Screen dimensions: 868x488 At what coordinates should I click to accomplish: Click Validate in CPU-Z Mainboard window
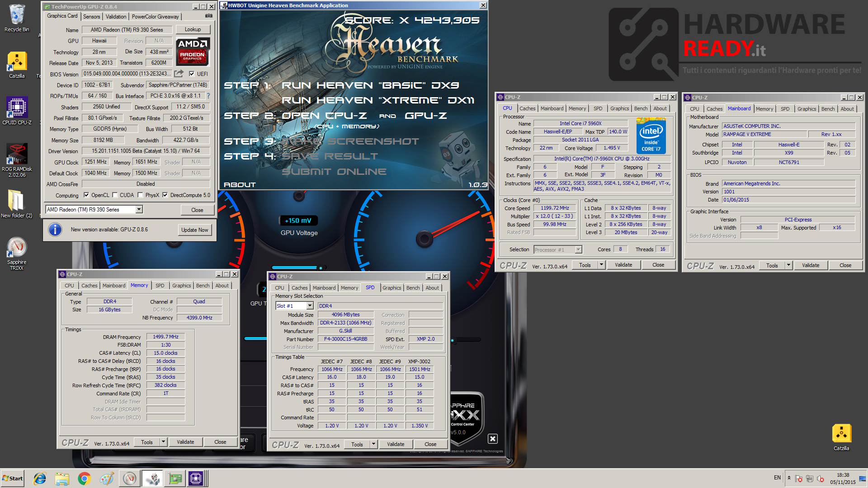(811, 265)
